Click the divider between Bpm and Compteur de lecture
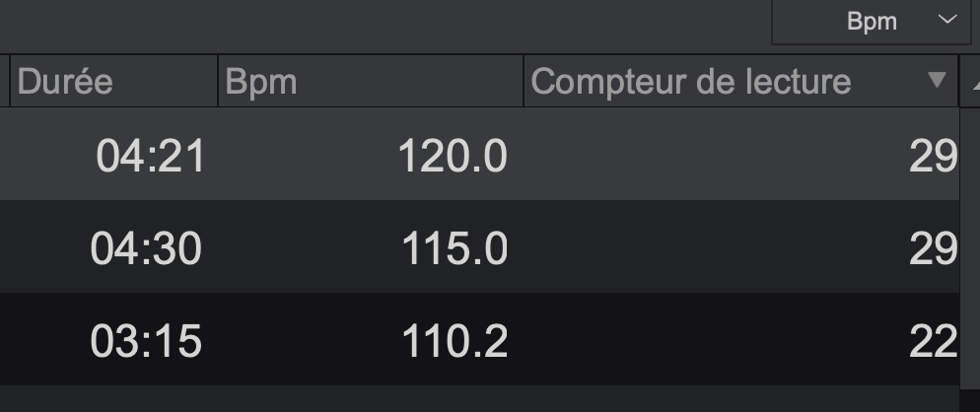This screenshot has width=980, height=412. 523,82
